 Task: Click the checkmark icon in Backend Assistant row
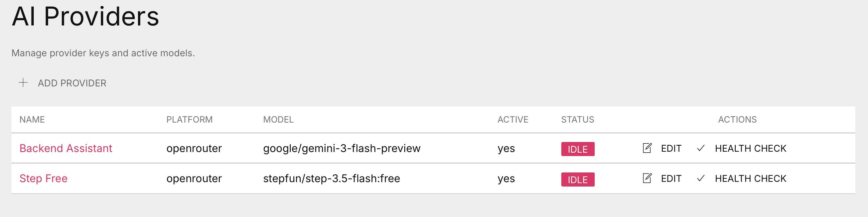701,148
